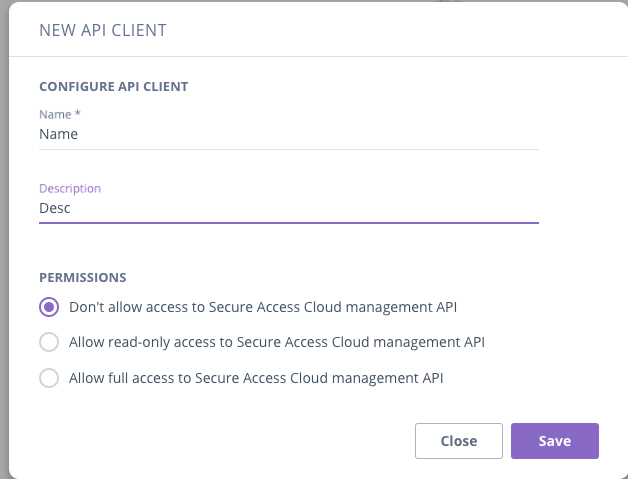Place the cursor in the "Name" value text
The image size is (628, 479).
pyautogui.click(x=58, y=134)
